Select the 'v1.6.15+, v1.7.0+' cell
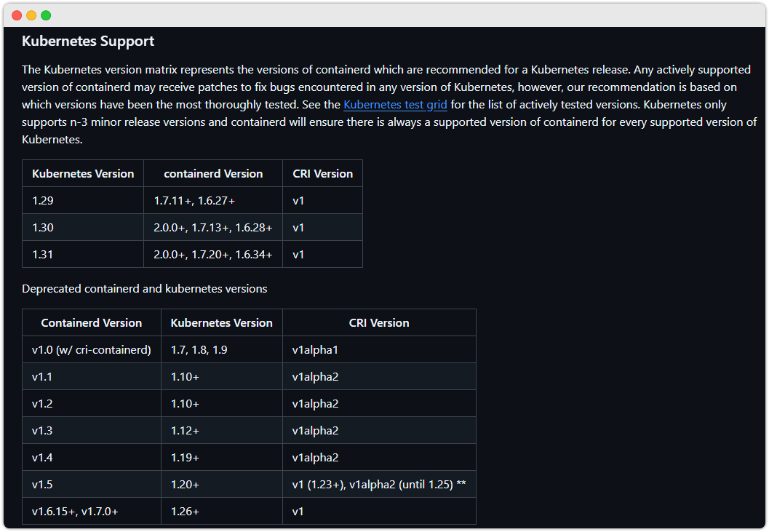Image resolution: width=769 pixels, height=532 pixels. 92,511
